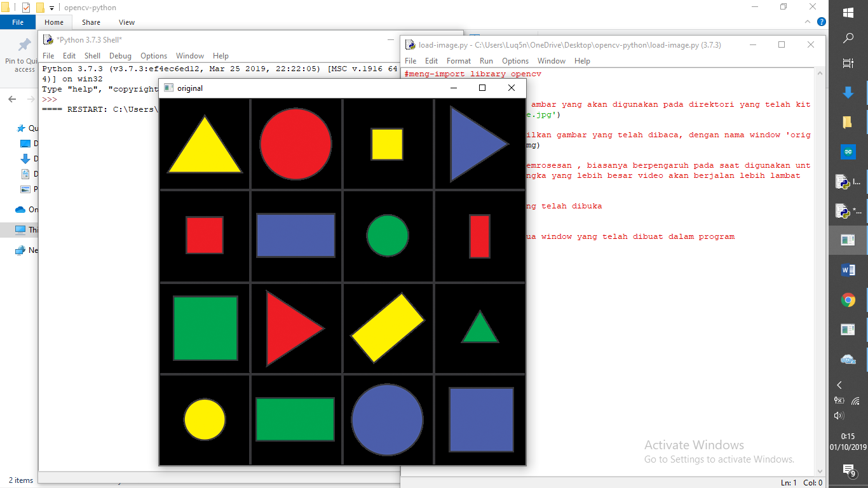Switch to File Explorer's Share tab
Screen dimensions: 868x488
(91, 22)
